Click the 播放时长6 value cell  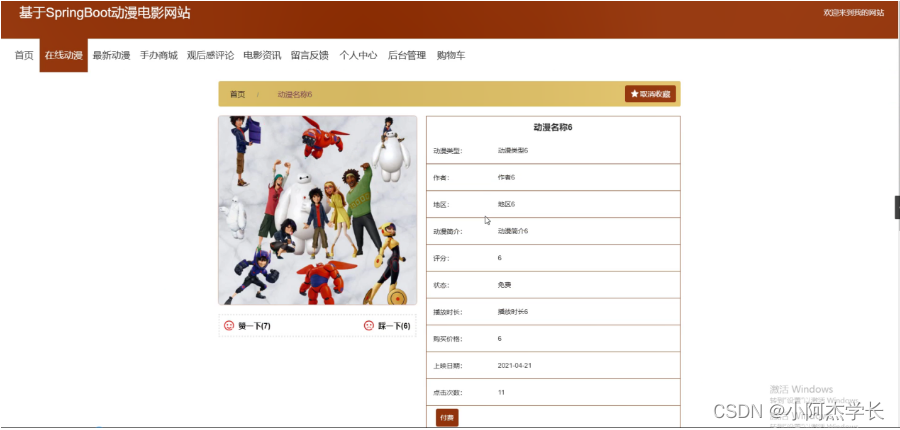[x=513, y=312]
